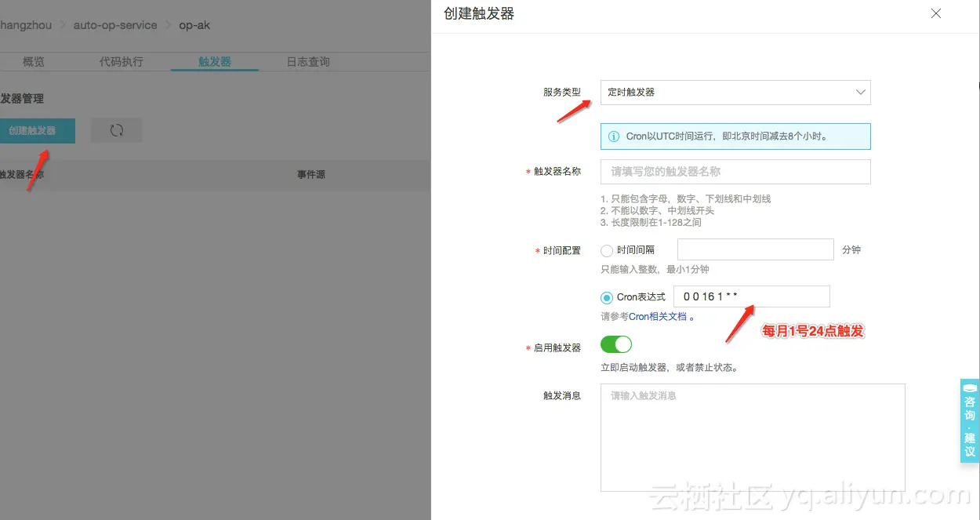Click the refresh icon button next to 创建触发器
Screen dimensions: 980x520
coord(117,130)
